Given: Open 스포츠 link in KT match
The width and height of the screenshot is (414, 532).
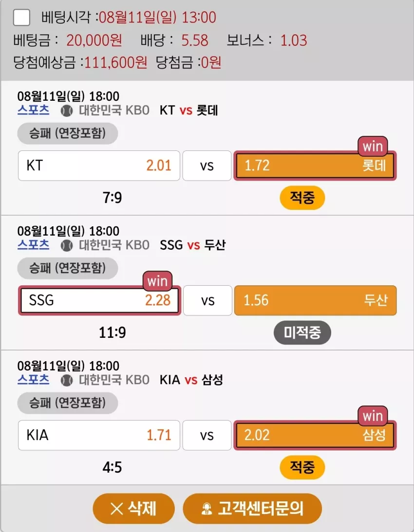Looking at the screenshot, I should [33, 110].
